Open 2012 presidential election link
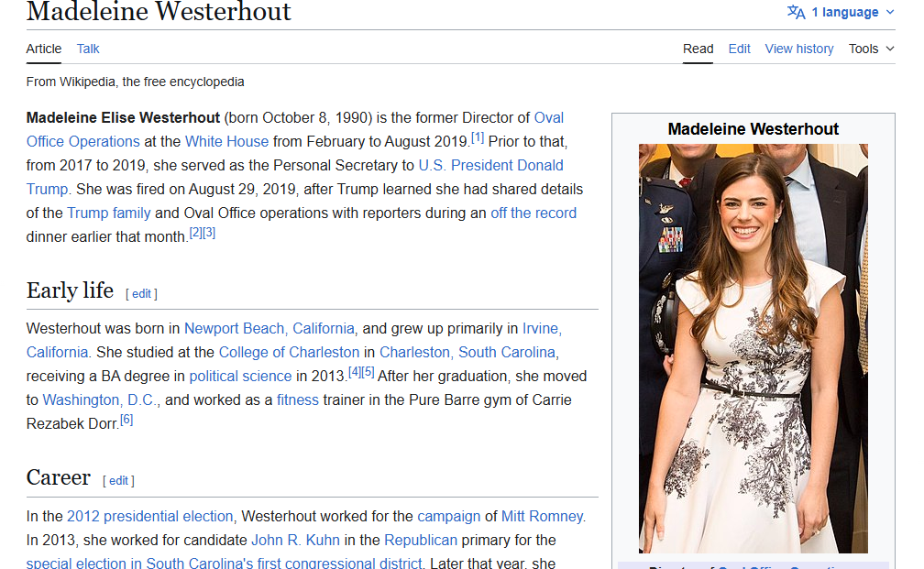The width and height of the screenshot is (924, 569). 150,517
